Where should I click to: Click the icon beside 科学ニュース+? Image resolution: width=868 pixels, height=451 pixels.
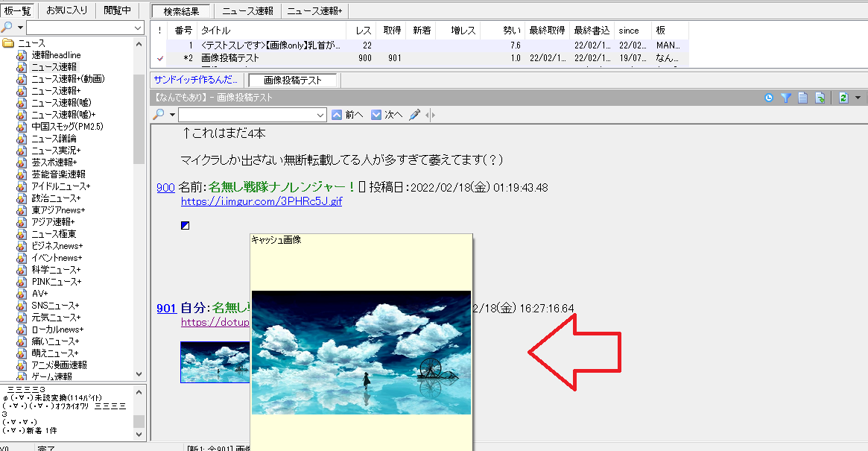21,270
